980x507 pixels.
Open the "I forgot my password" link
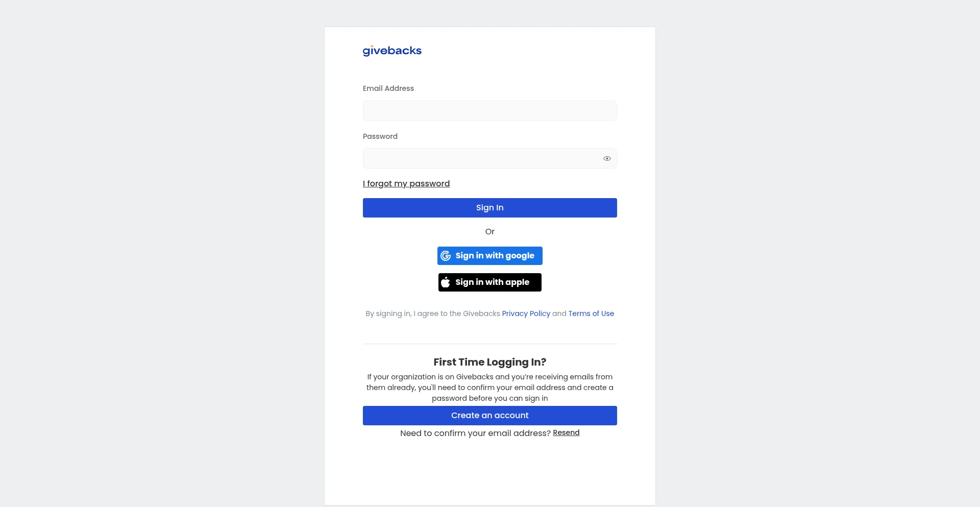point(406,184)
